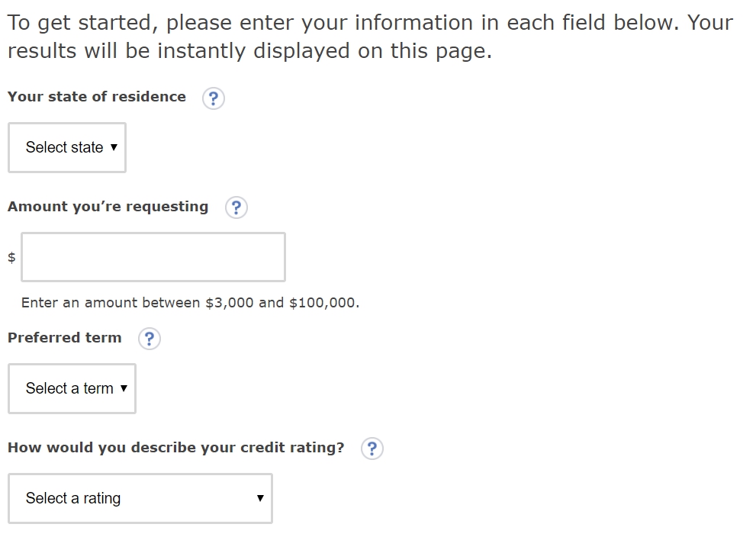Click the "Your state of residence" label
756x537 pixels.
point(97,97)
